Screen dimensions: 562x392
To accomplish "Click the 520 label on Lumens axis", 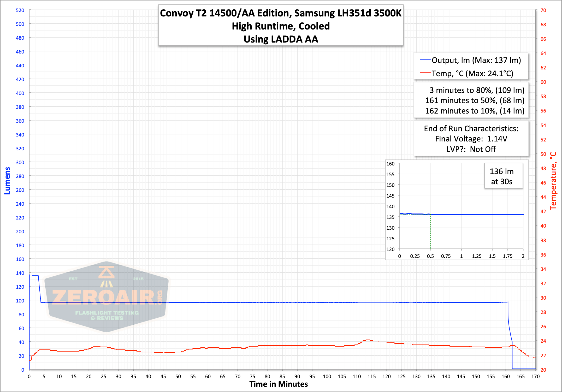I will pos(20,10).
